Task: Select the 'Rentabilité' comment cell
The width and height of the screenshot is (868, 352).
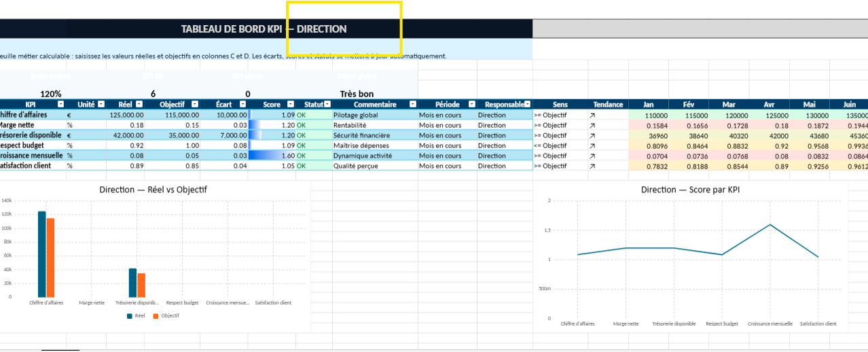Action: [x=374, y=125]
